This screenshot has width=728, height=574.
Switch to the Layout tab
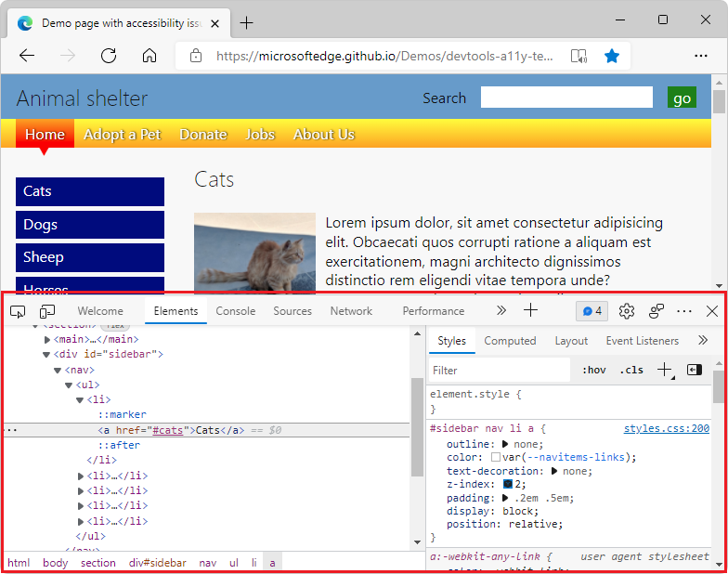click(x=571, y=341)
